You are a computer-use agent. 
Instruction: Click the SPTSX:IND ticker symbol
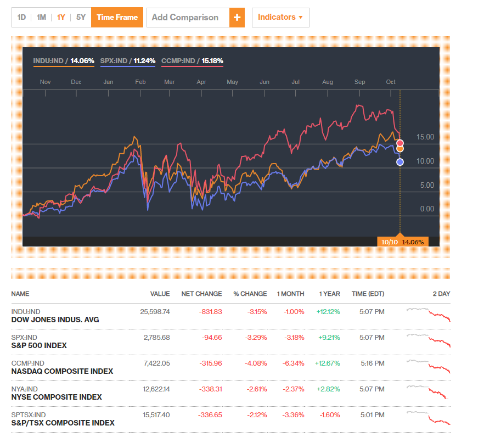click(x=29, y=415)
